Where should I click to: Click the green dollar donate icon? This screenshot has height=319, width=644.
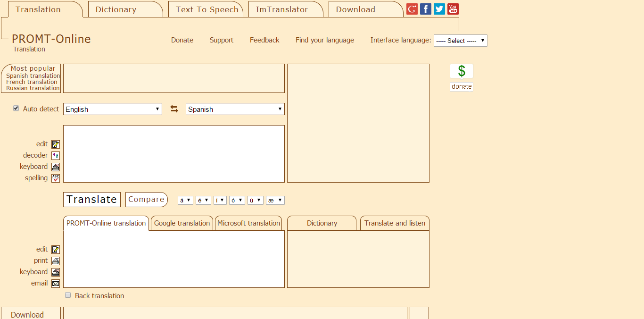(x=462, y=71)
